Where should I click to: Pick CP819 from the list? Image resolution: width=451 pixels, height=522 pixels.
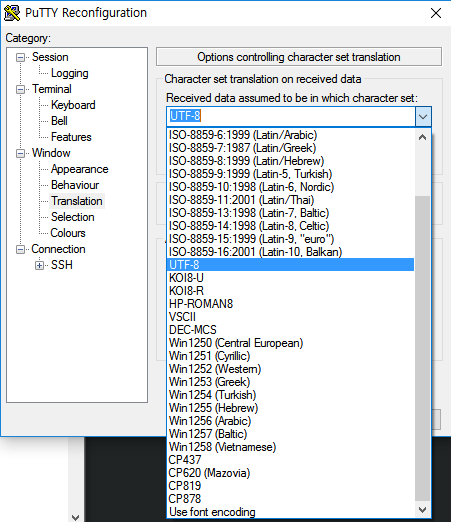pyautogui.click(x=290, y=486)
